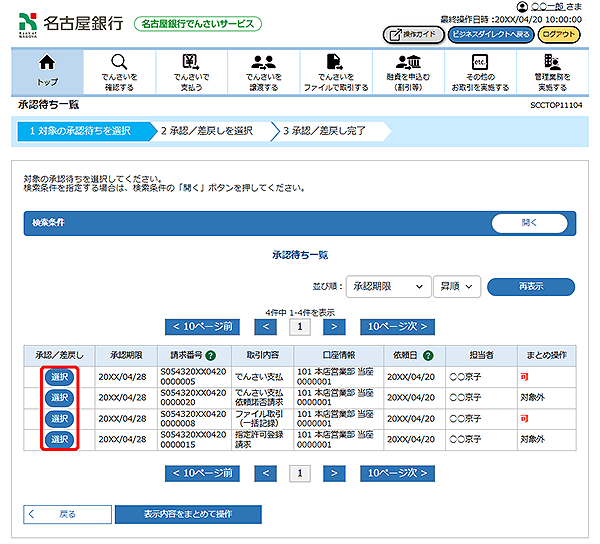Click help icon beside 依頼日 header

[x=428, y=355]
